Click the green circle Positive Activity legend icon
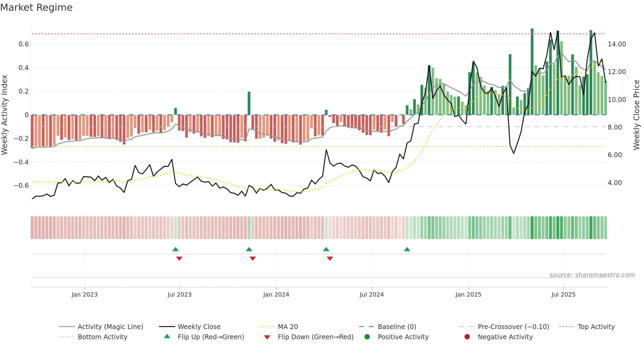 point(367,337)
